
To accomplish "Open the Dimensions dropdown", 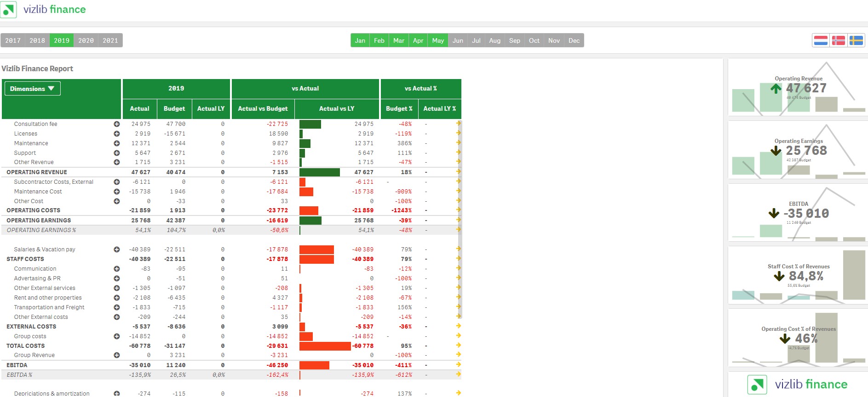I will (x=32, y=89).
